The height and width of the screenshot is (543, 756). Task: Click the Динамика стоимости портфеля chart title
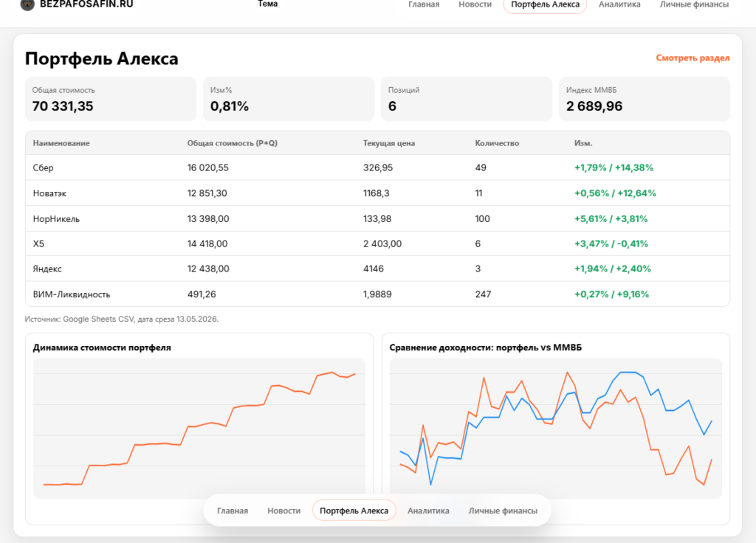pyautogui.click(x=102, y=347)
